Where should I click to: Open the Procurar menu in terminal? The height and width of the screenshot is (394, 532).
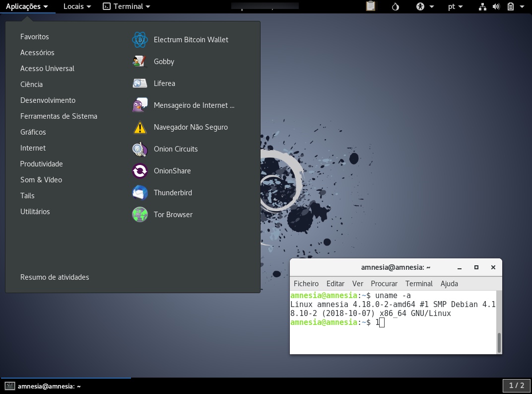pyautogui.click(x=384, y=284)
